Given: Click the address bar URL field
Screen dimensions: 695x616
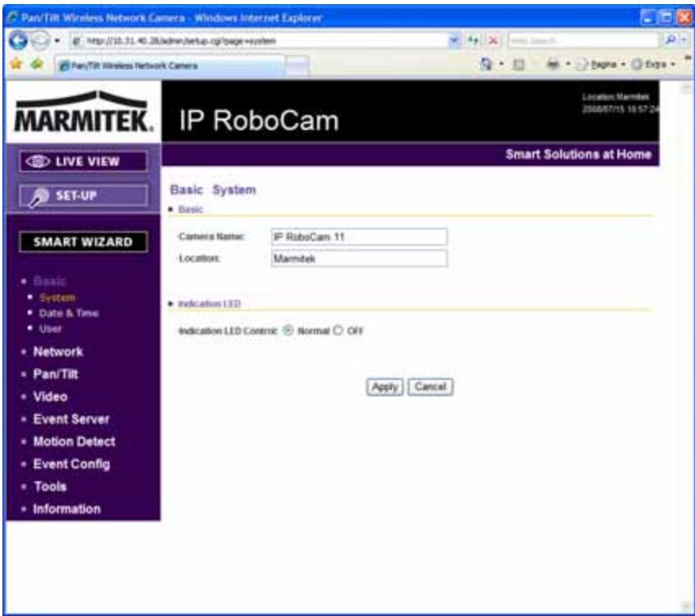Looking at the screenshot, I should tap(259, 41).
